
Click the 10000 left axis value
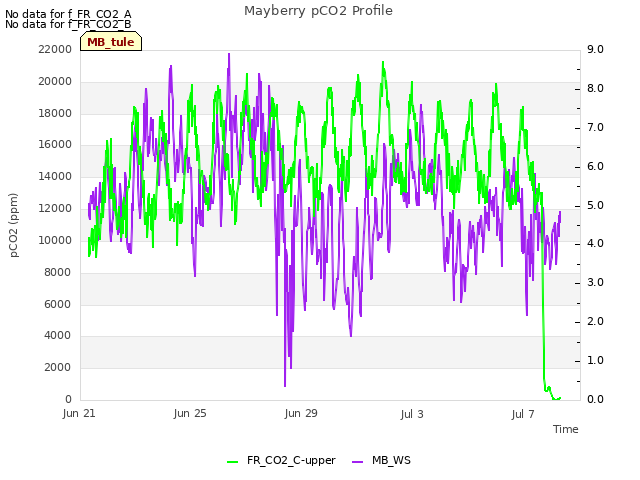pyautogui.click(x=55, y=240)
